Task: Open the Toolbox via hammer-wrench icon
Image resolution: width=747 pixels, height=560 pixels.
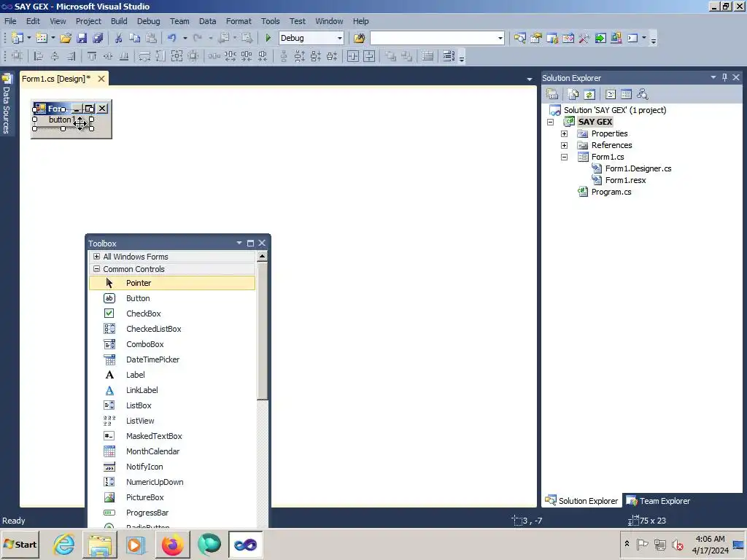Action: 584,38
